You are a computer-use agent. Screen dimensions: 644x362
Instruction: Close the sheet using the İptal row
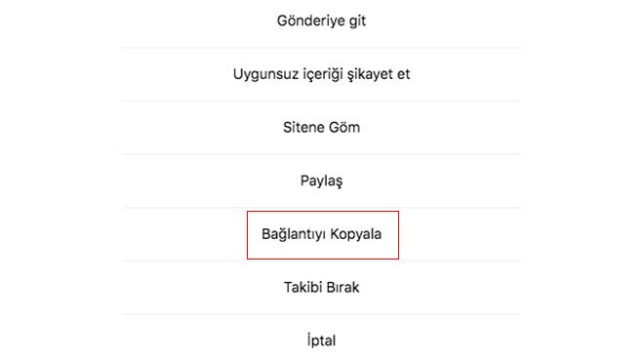coord(322,341)
